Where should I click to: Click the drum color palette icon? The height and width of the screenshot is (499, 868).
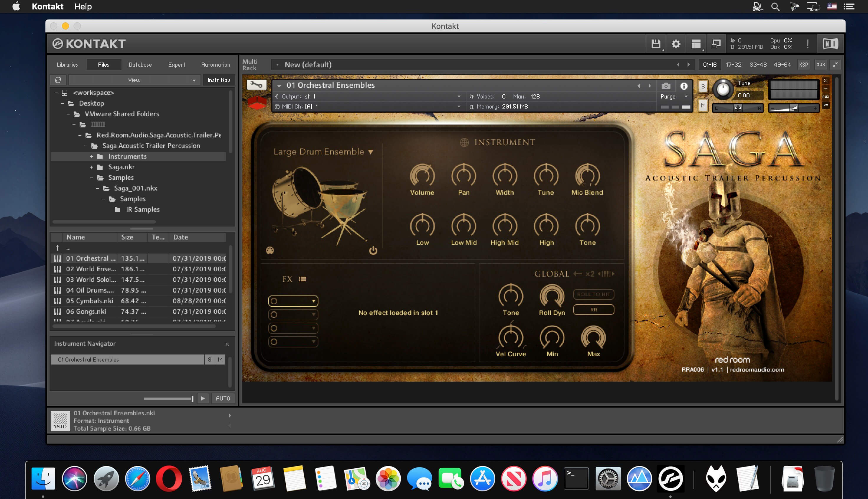[270, 250]
